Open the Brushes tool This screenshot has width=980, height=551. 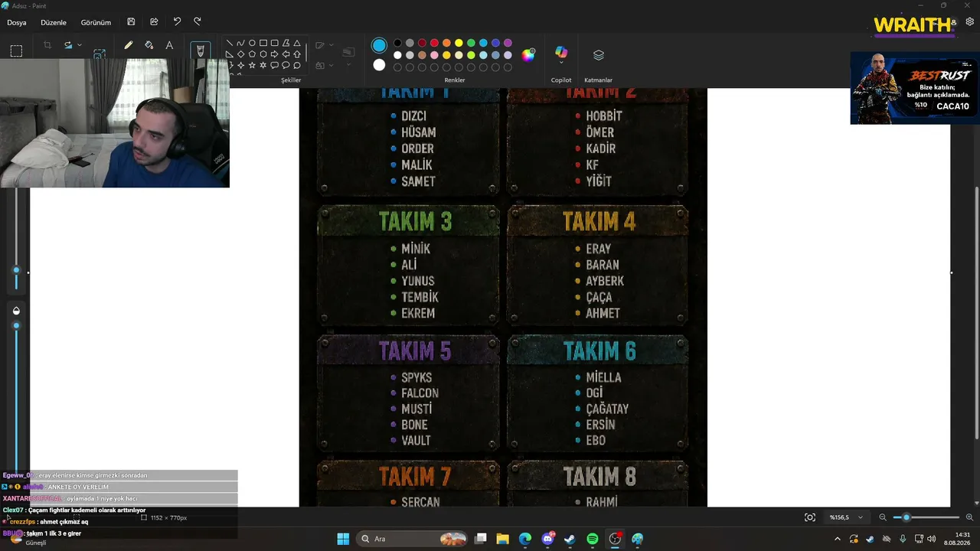pyautogui.click(x=201, y=51)
